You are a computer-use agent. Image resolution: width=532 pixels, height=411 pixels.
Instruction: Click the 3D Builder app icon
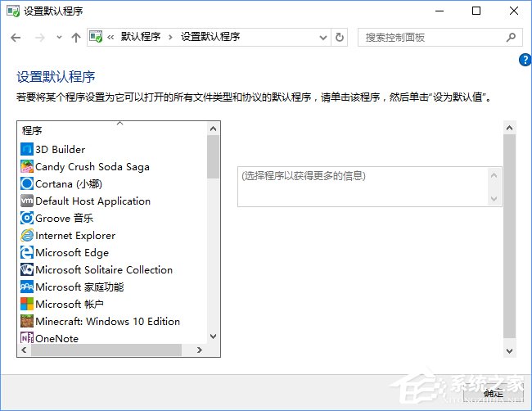[27, 149]
